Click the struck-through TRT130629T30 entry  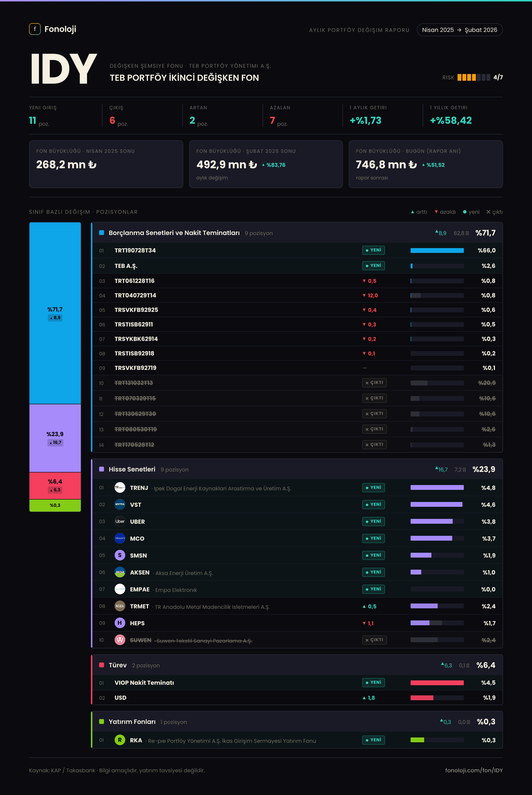(x=135, y=414)
